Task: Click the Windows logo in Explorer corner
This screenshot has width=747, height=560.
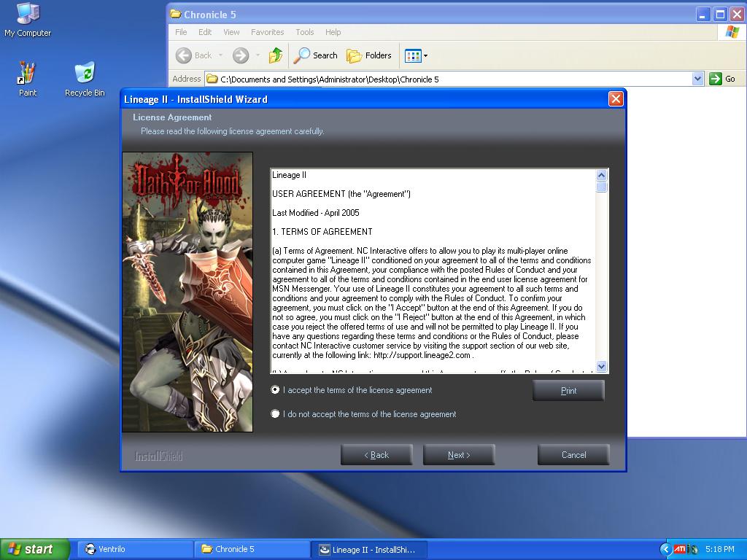Action: coord(732,32)
